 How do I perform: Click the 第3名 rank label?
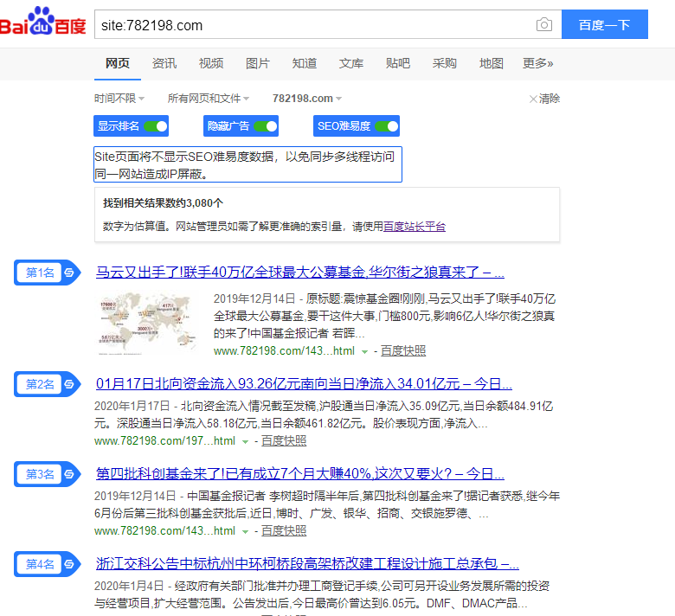(x=40, y=474)
